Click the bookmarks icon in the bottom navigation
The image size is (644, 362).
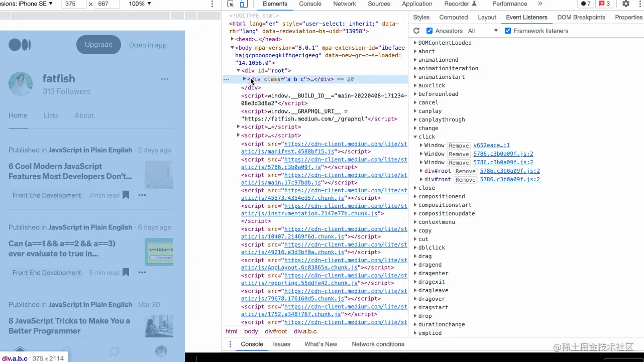(114, 351)
